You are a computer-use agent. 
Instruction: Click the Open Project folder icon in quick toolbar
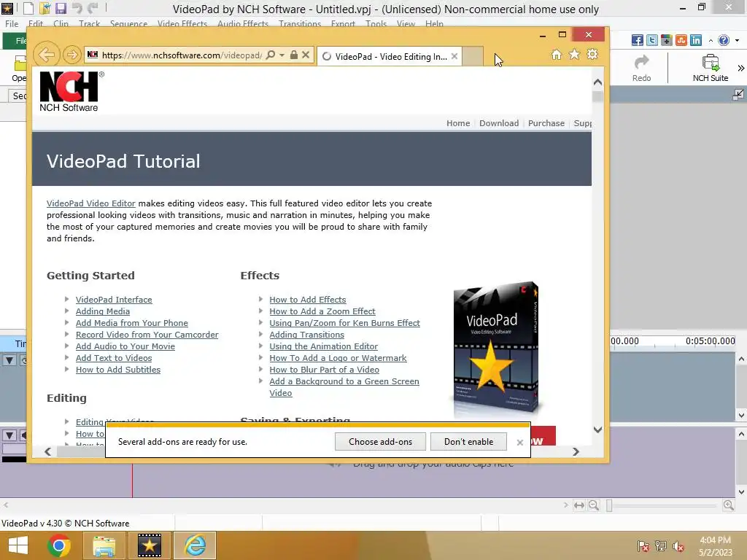(x=44, y=8)
